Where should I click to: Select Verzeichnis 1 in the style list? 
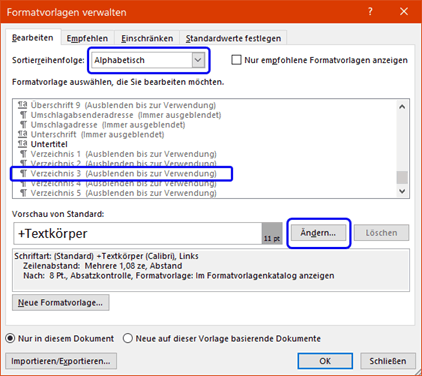coord(123,154)
